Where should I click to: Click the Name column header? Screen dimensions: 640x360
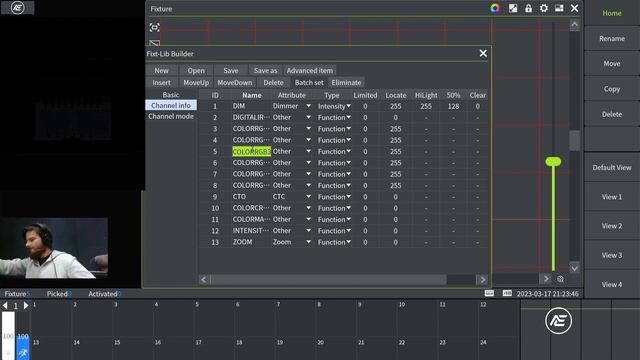[251, 95]
